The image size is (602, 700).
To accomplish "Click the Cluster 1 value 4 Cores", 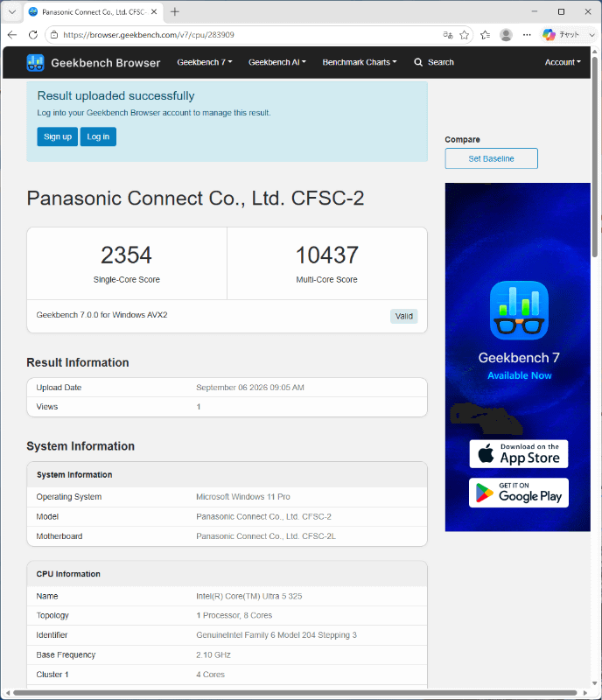I will tap(210, 675).
